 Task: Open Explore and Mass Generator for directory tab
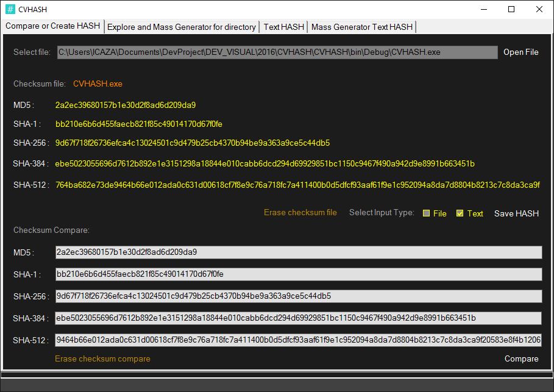(x=182, y=27)
